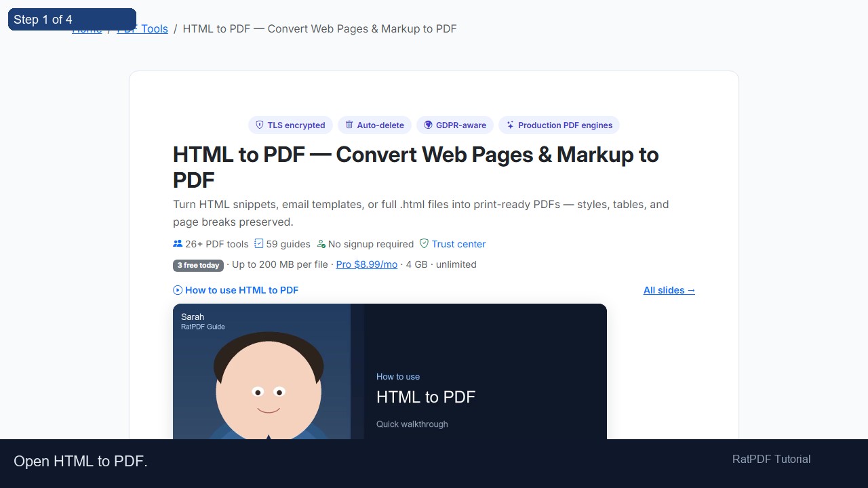The width and height of the screenshot is (868, 488).
Task: Click the 26+ PDF tools text
Action: tap(217, 244)
